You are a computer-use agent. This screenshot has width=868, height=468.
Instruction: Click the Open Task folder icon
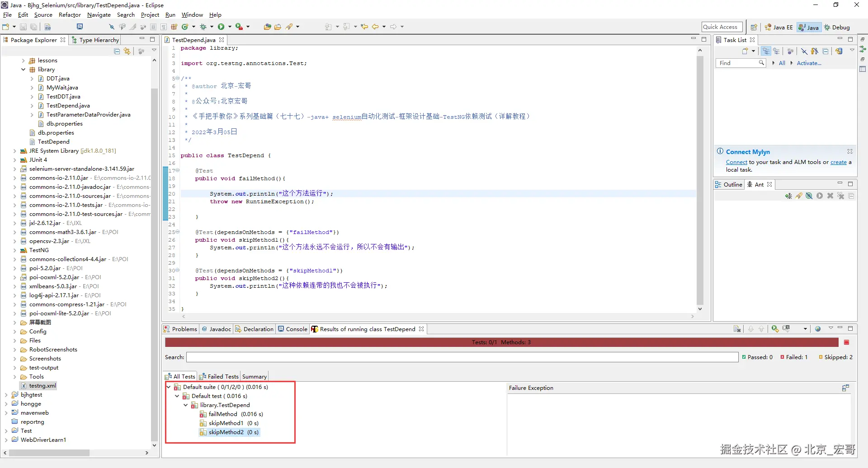(x=278, y=27)
